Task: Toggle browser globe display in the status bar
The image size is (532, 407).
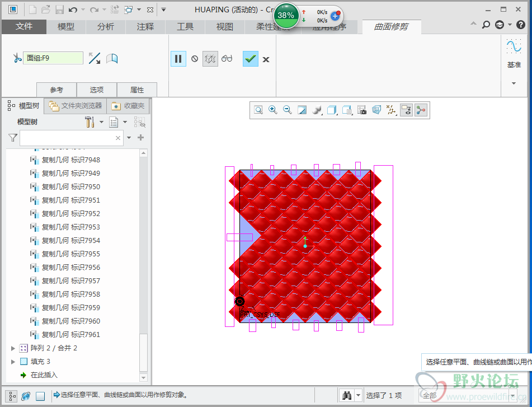Action: pyautogui.click(x=26, y=396)
